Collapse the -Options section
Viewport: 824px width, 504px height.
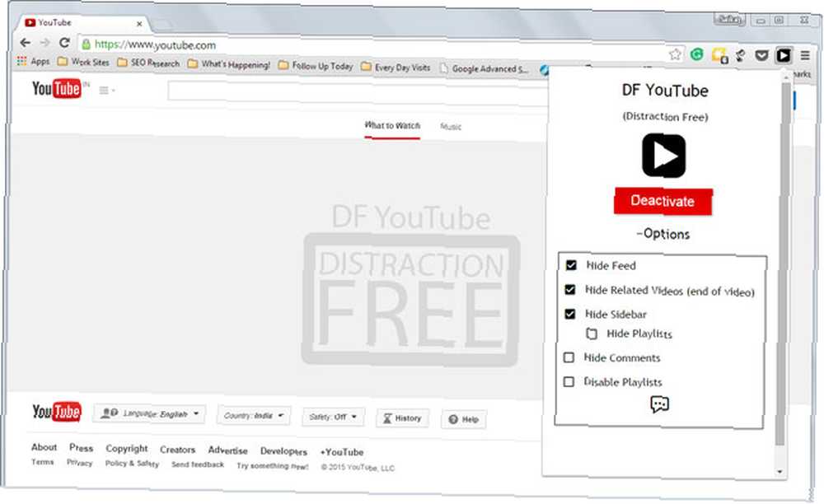click(x=663, y=234)
